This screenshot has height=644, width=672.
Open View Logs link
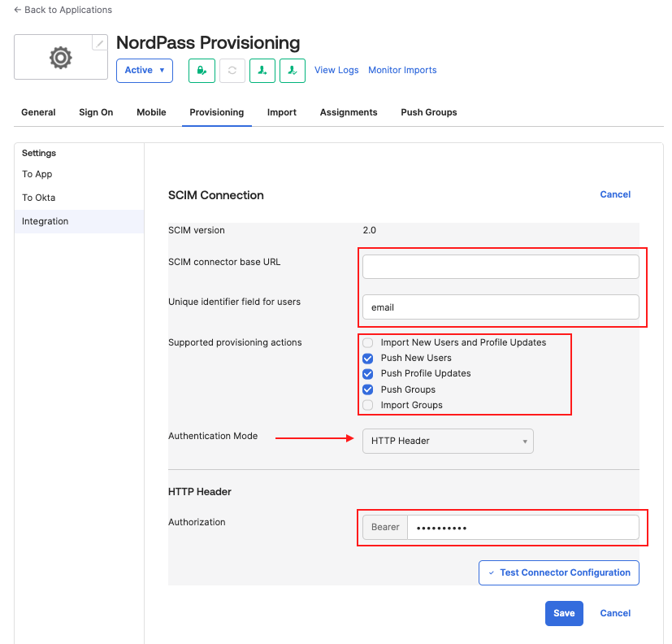(336, 70)
